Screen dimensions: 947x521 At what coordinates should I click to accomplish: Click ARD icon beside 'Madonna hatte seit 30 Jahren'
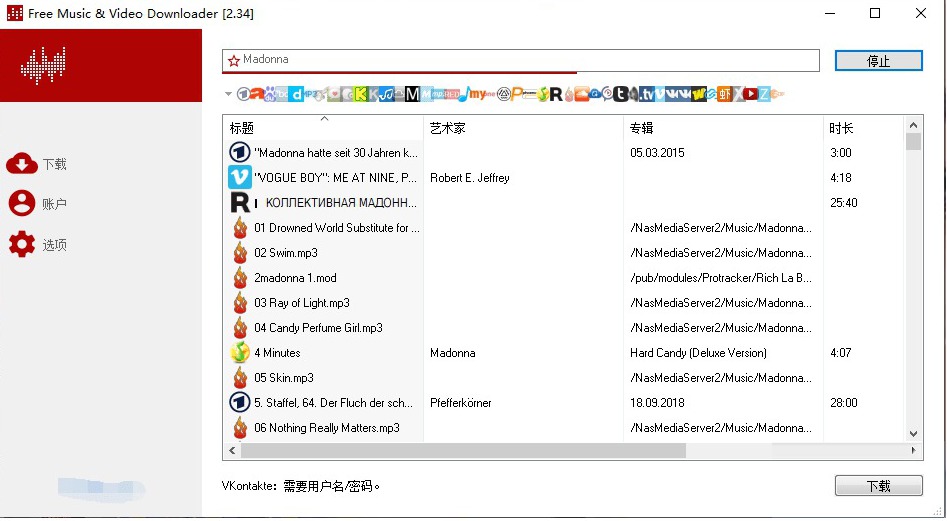click(240, 152)
